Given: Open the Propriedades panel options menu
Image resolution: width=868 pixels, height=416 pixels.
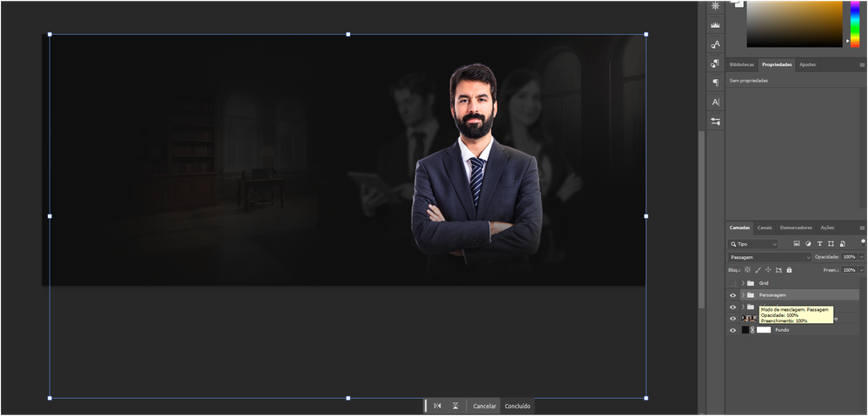Looking at the screenshot, I should [x=862, y=65].
